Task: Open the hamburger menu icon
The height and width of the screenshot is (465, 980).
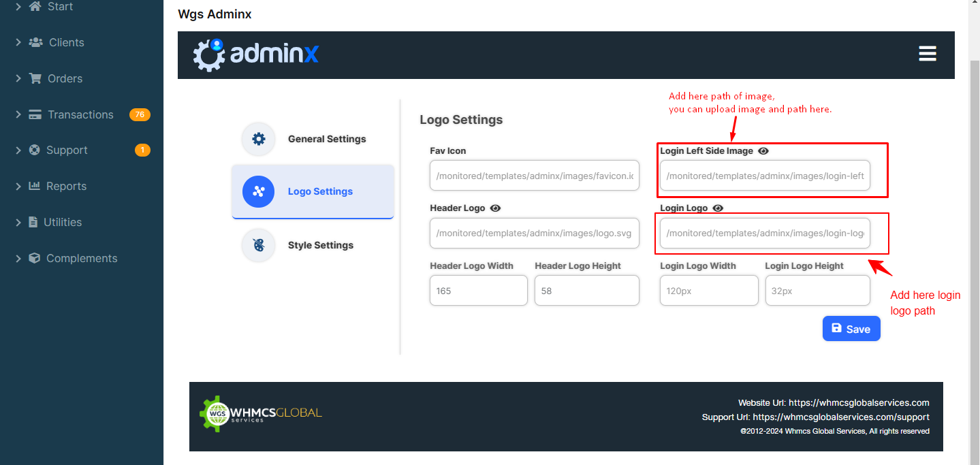Action: (x=927, y=54)
